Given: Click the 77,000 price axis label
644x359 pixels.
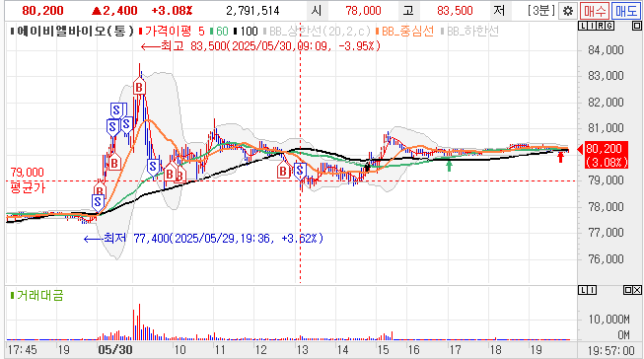Looking at the screenshot, I should point(606,233).
